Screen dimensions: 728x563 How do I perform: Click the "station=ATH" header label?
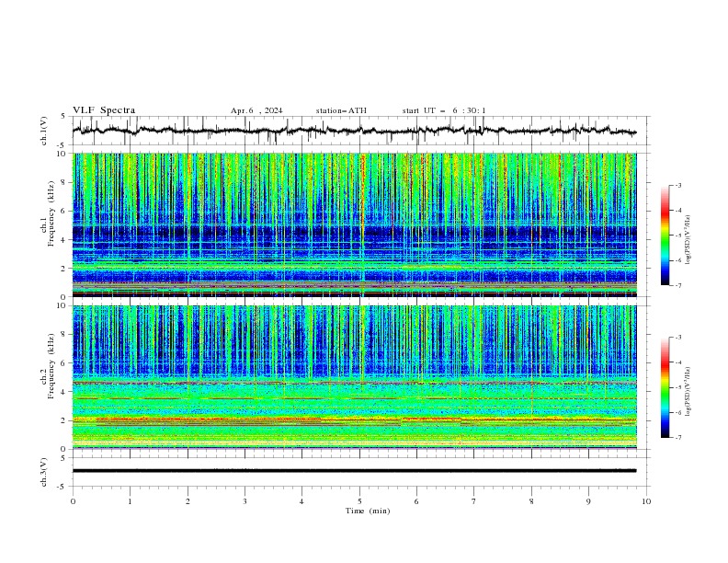(x=341, y=110)
